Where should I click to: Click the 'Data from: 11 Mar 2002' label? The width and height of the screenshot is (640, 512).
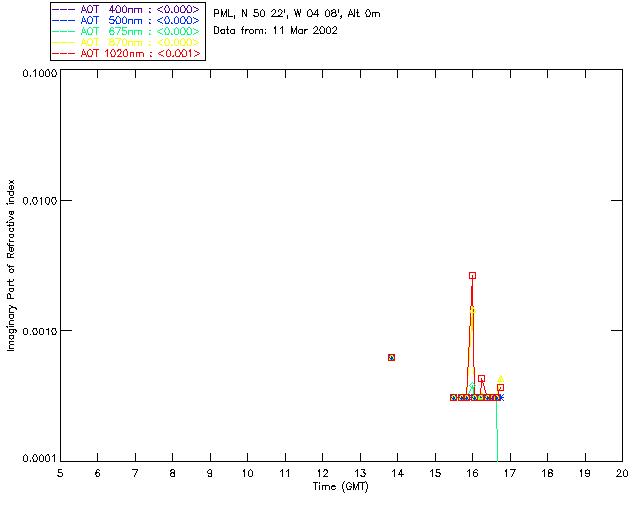(276, 31)
